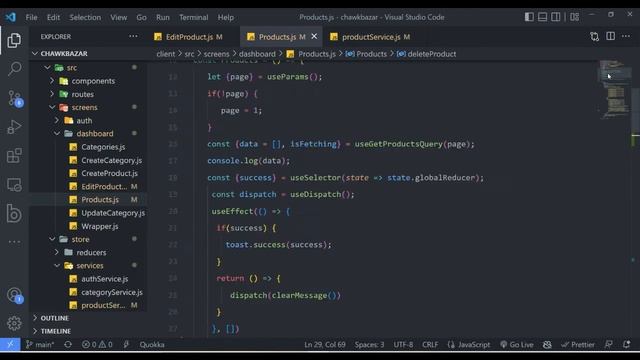Open Remote Explorer view icon
640x360 pixels.
pyautogui.click(x=14, y=184)
